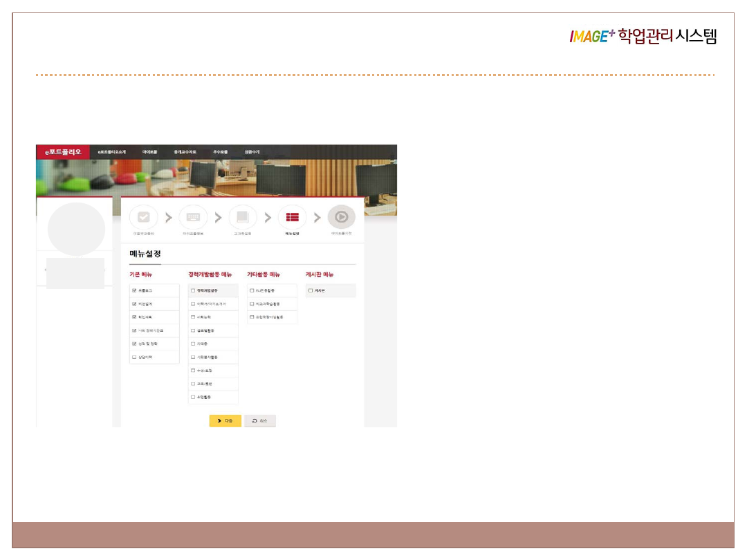Uncheck first checkbox in 기본 메뉴 column

[x=134, y=290]
